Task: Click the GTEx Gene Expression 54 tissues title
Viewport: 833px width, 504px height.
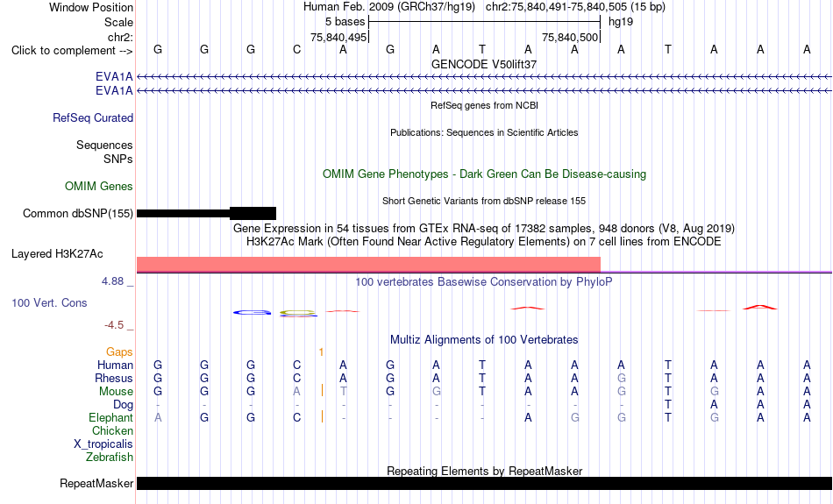Action: [484, 229]
